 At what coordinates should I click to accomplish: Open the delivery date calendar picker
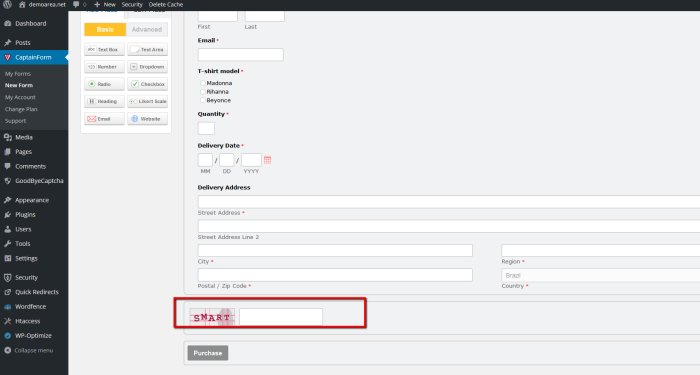click(x=267, y=160)
